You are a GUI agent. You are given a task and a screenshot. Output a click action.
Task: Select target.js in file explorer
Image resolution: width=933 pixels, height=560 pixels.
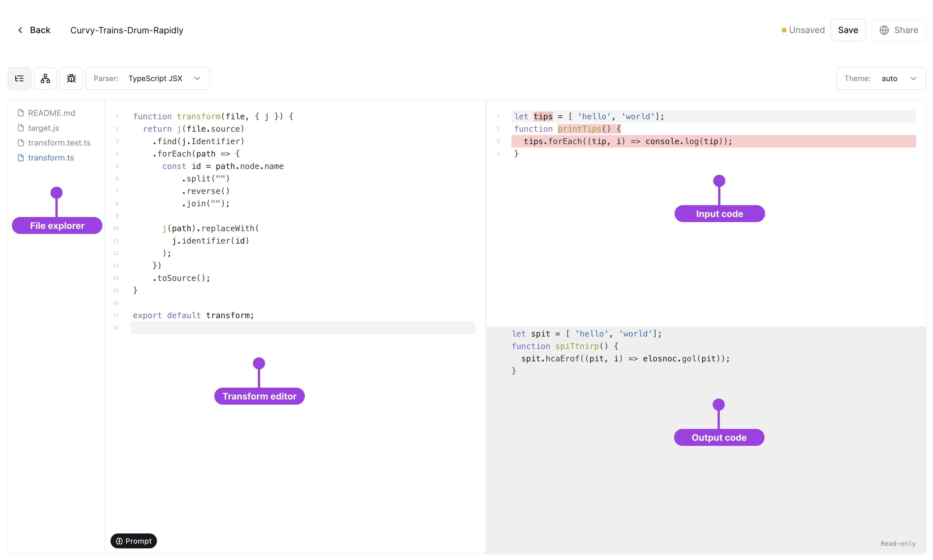click(x=43, y=127)
